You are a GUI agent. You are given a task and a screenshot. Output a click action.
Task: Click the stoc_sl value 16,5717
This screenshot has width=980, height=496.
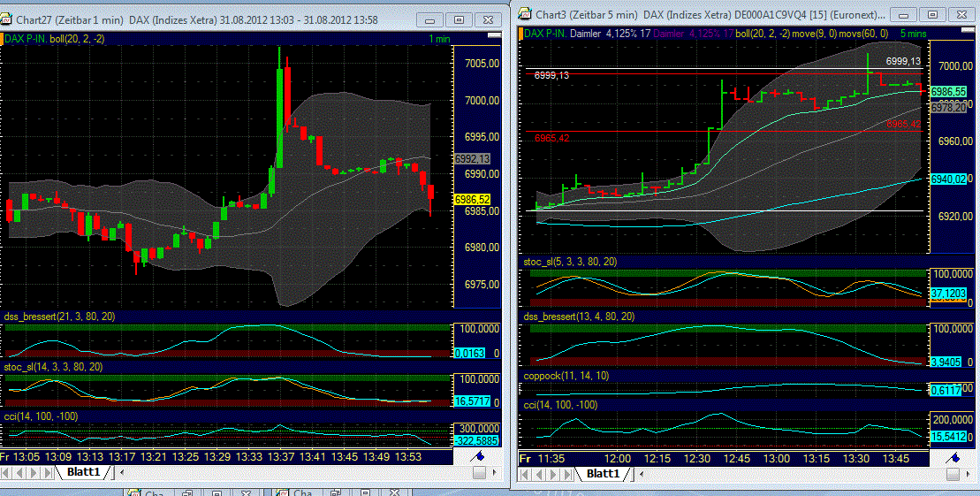click(x=472, y=401)
